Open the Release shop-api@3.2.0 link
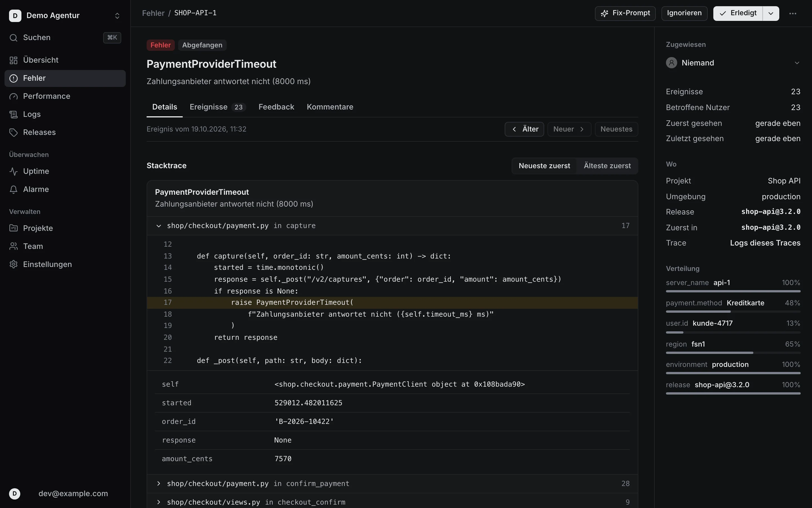This screenshot has height=508, width=812. (x=771, y=212)
